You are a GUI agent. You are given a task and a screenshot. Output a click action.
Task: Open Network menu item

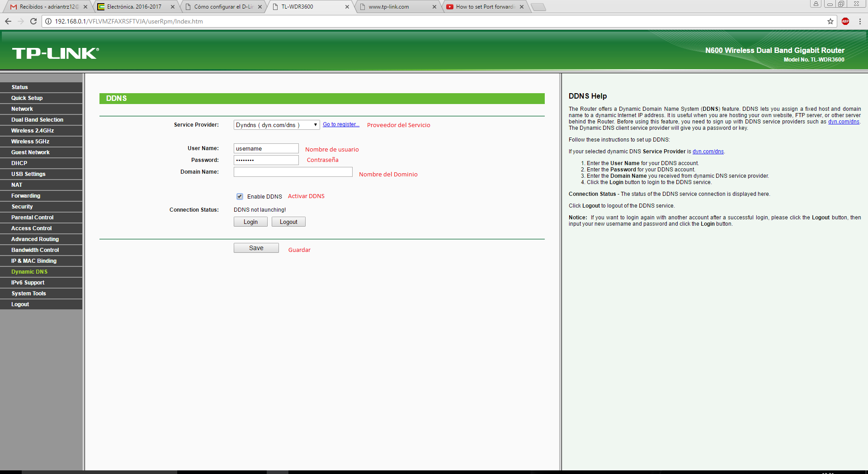[41, 109]
